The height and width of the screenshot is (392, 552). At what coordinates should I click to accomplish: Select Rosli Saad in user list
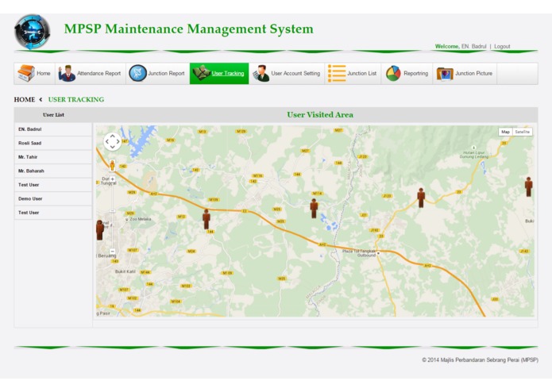click(53, 143)
